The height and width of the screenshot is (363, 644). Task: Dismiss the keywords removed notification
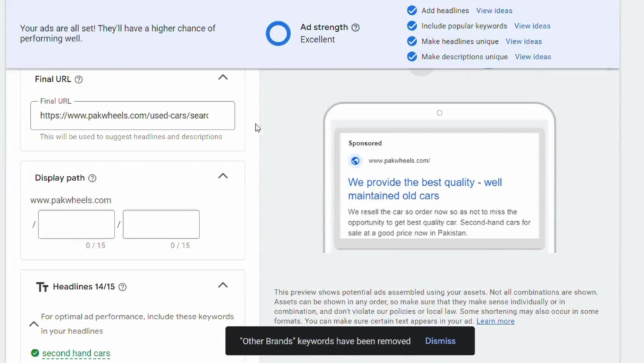(x=440, y=341)
